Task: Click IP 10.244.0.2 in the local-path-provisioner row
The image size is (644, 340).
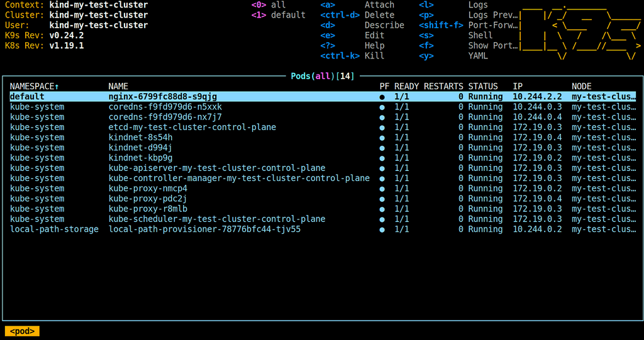Action: pos(537,229)
